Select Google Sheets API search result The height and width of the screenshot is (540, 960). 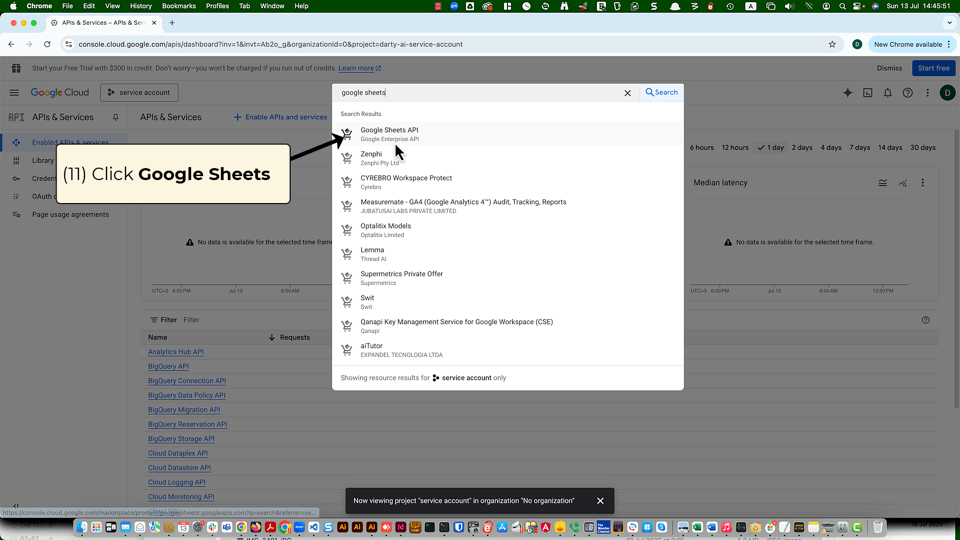(508, 134)
